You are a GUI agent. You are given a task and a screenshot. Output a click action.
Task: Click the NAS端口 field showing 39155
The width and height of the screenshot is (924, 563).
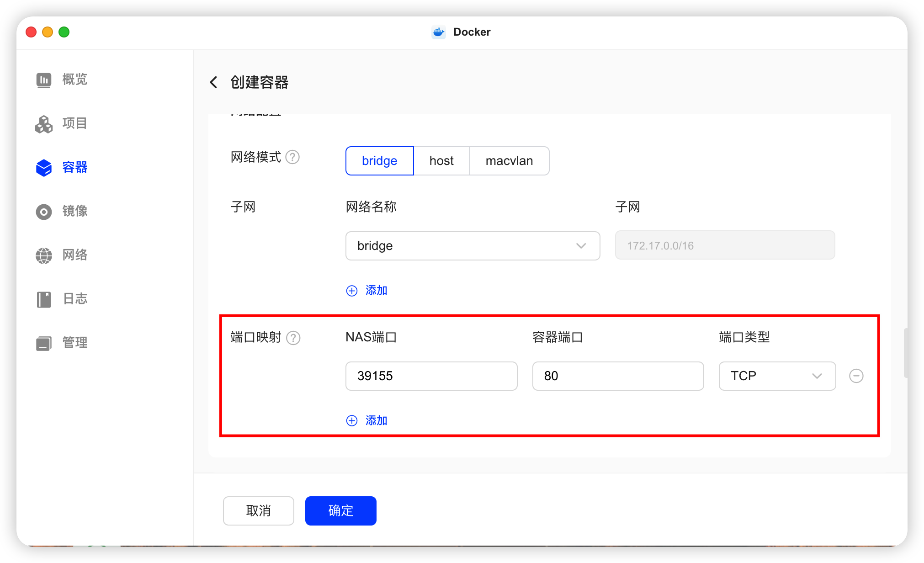(431, 376)
